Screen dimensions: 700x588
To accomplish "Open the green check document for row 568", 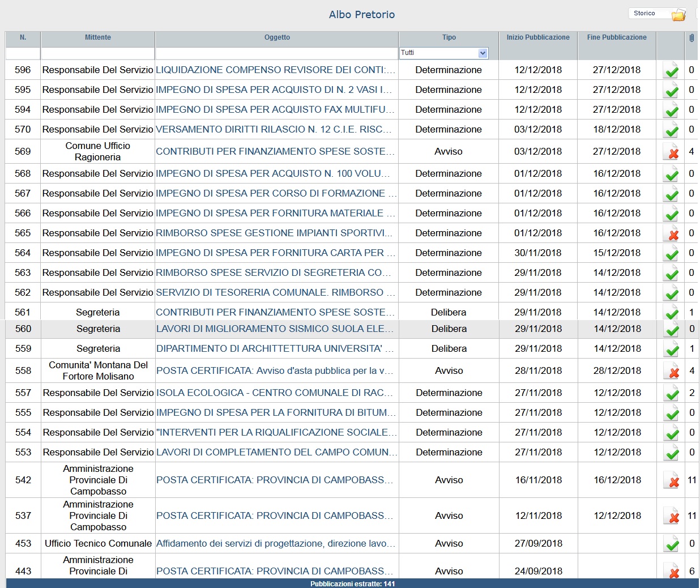I will [x=671, y=173].
